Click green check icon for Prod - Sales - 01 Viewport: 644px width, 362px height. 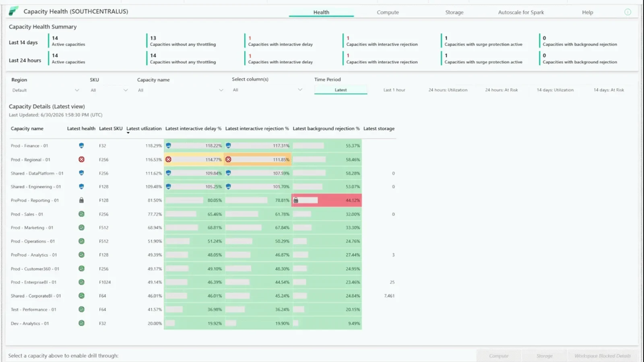(x=81, y=214)
